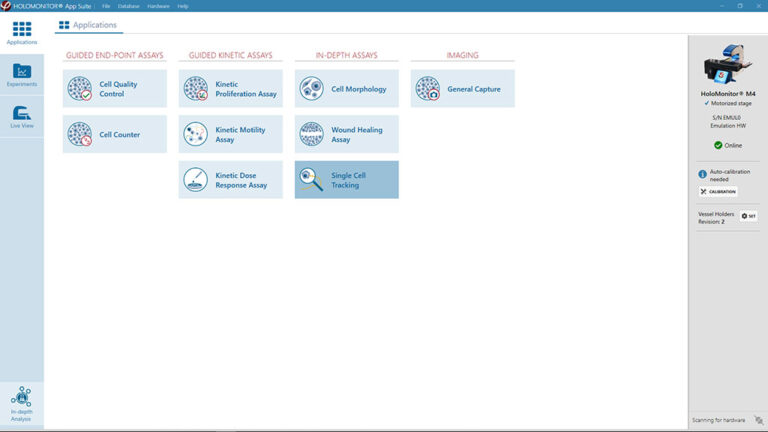Open the File menu
Screen dimensions: 768x432
pos(106,6)
